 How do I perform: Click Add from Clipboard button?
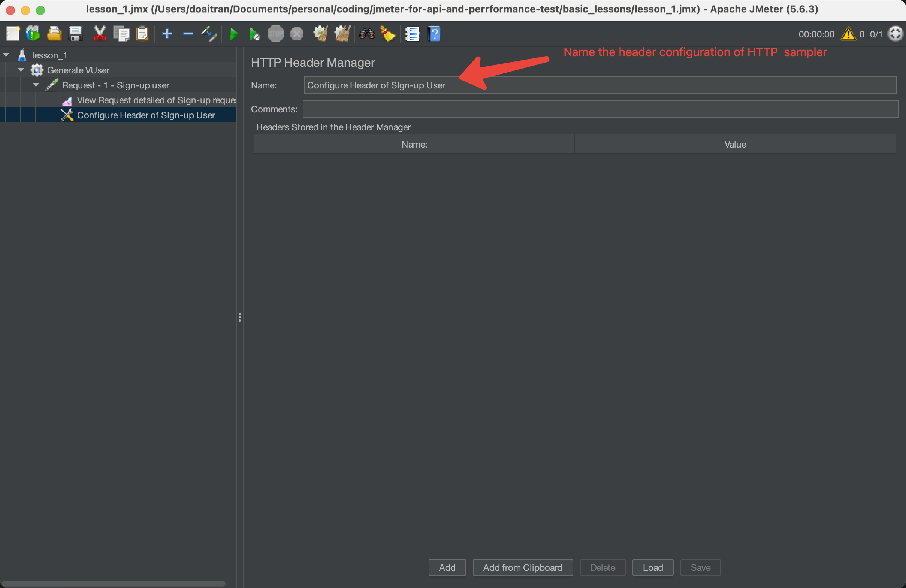point(523,567)
